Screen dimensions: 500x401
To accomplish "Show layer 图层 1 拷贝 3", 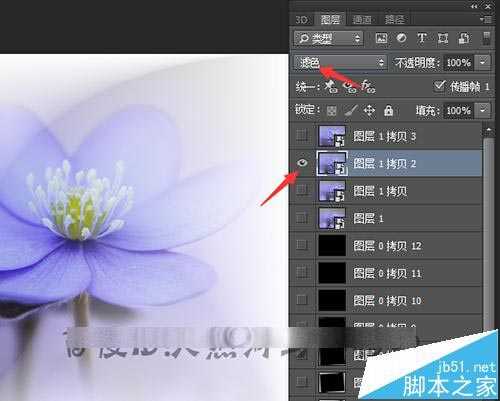I will [x=302, y=136].
